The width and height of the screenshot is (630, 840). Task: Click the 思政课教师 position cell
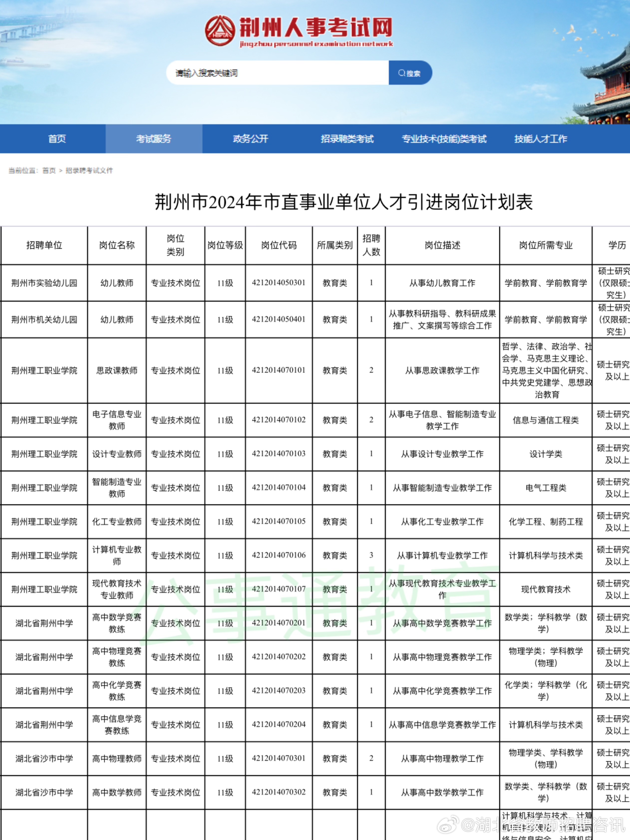click(117, 370)
